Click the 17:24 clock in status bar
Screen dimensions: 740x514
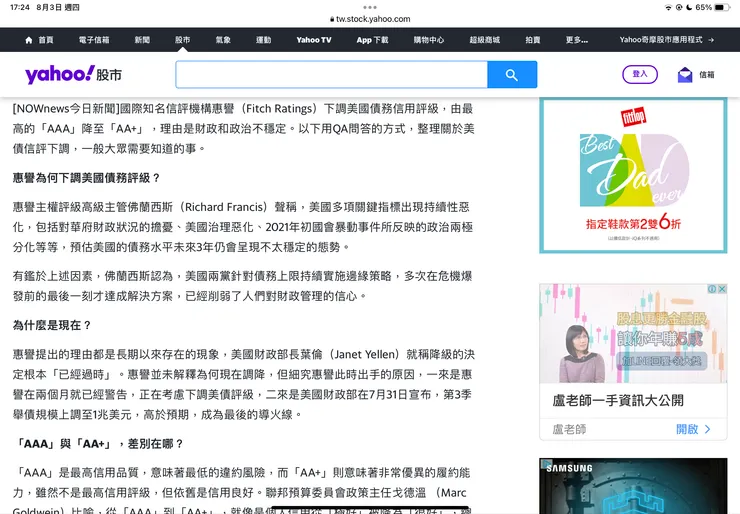click(x=20, y=7)
